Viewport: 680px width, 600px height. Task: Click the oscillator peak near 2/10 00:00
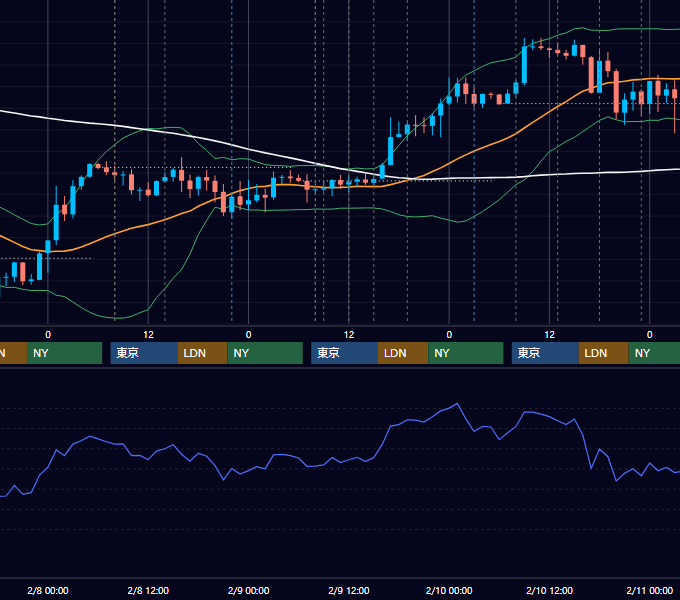coord(457,404)
